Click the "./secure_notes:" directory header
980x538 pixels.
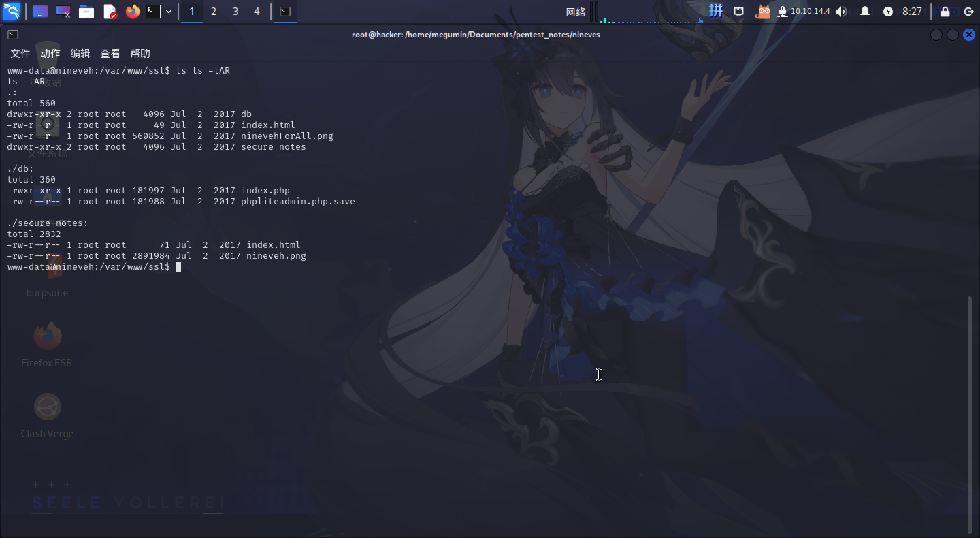(48, 223)
